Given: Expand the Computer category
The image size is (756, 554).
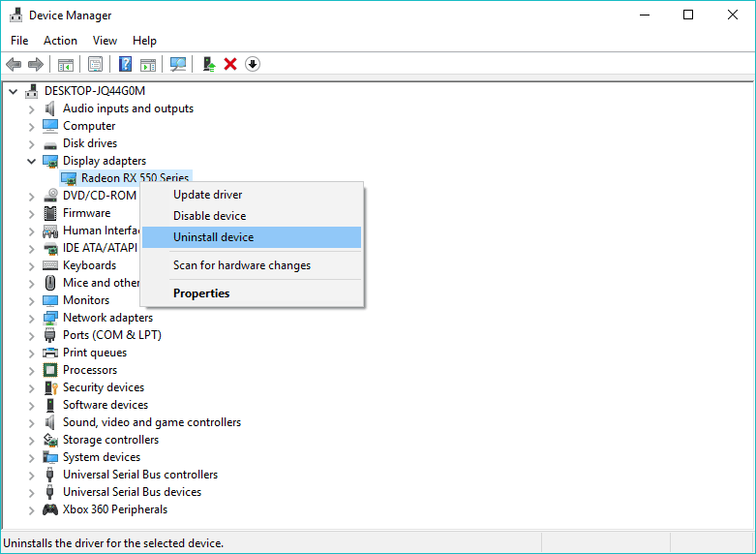Looking at the screenshot, I should coord(31,127).
